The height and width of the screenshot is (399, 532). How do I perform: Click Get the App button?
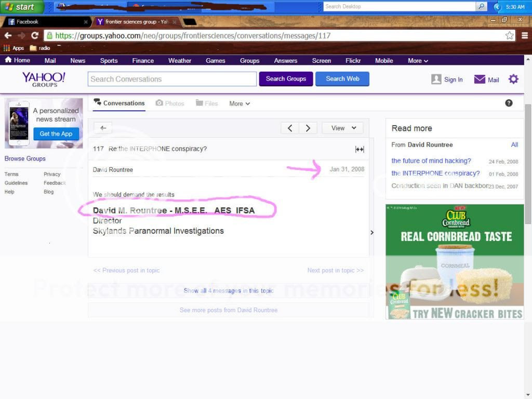coord(56,134)
